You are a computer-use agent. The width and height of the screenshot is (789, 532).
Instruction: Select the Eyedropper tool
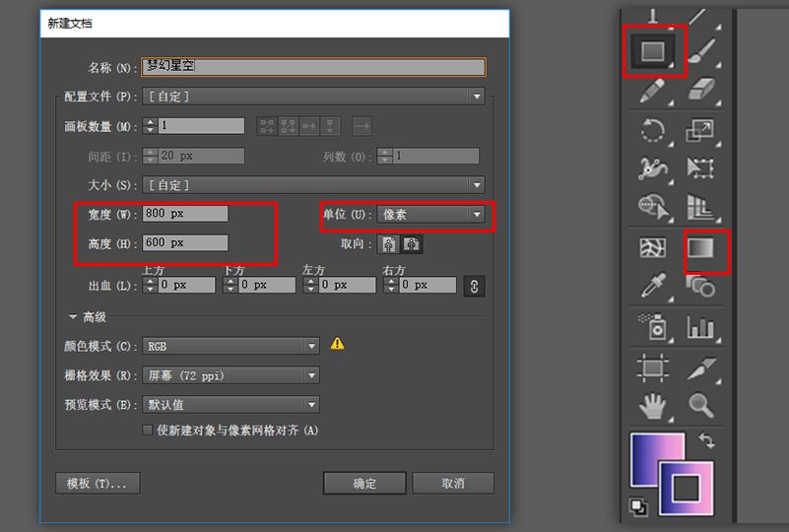pos(654,286)
